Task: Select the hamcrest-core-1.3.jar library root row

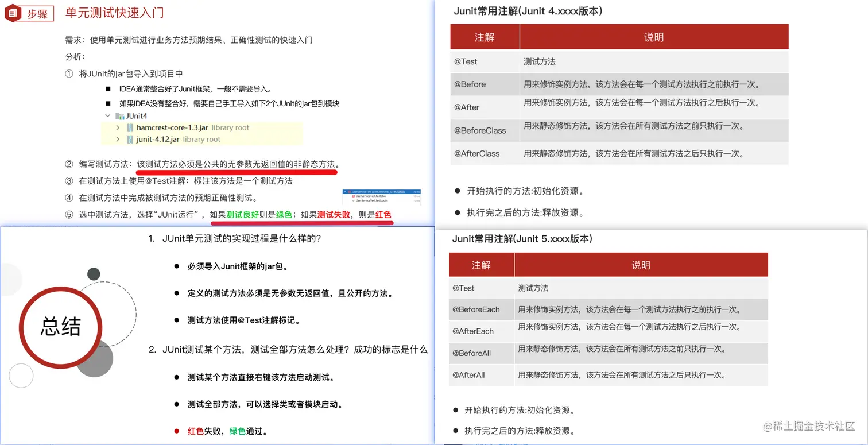Action: (202, 127)
